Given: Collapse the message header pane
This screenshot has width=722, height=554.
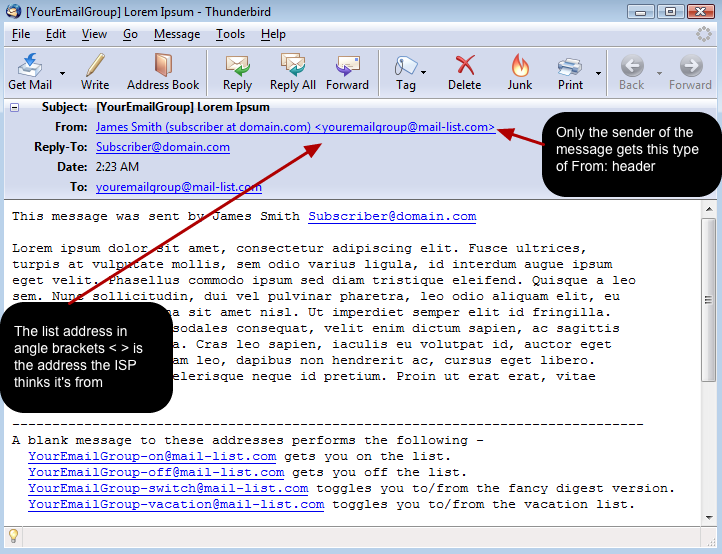Looking at the screenshot, I should point(15,108).
